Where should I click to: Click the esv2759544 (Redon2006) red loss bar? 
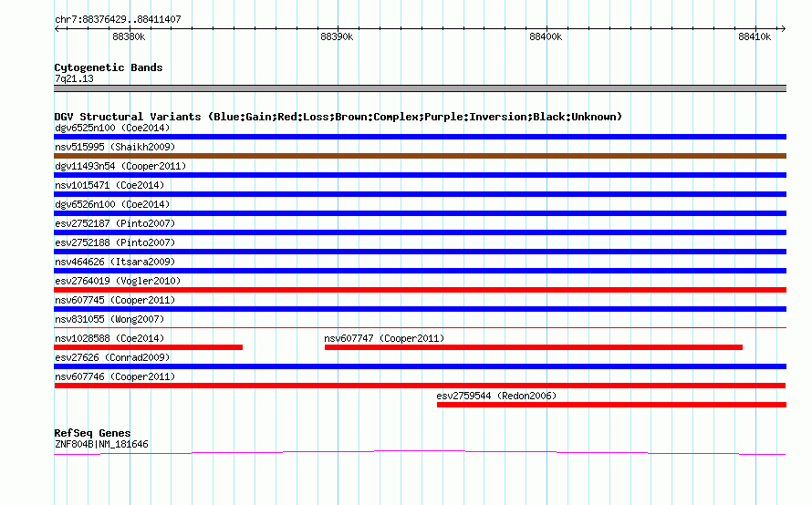tap(611, 405)
